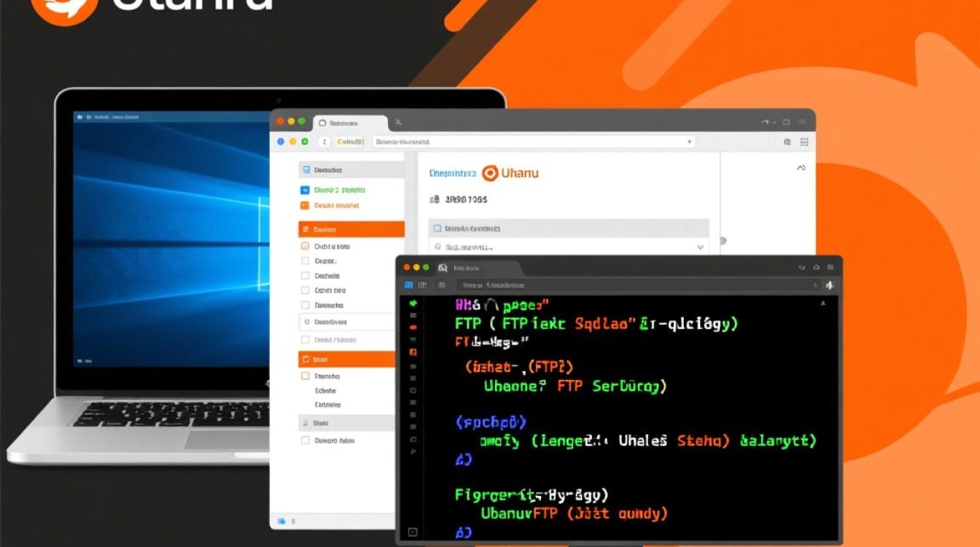Click the rightmost icon in browser toolbar

(x=804, y=142)
